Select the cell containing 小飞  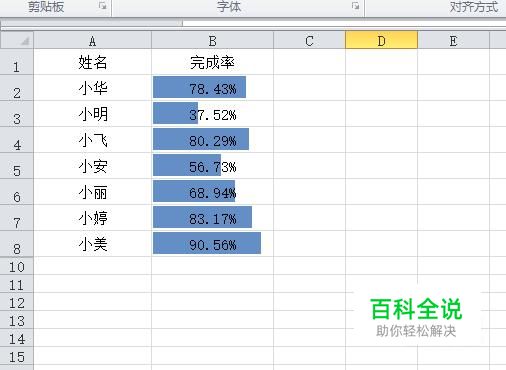[93, 140]
